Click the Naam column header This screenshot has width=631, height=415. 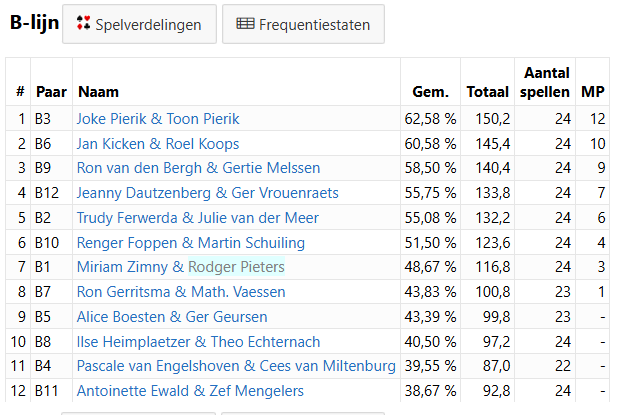tap(98, 92)
